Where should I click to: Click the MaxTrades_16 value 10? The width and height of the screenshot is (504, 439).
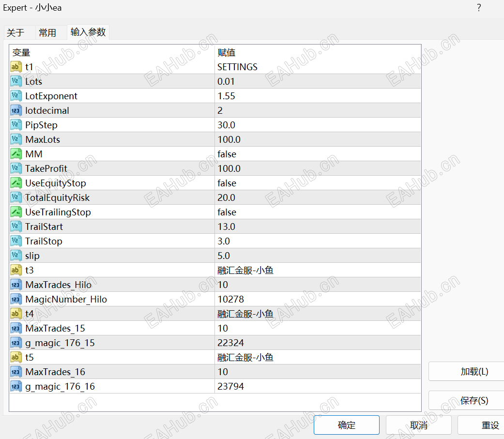(222, 372)
